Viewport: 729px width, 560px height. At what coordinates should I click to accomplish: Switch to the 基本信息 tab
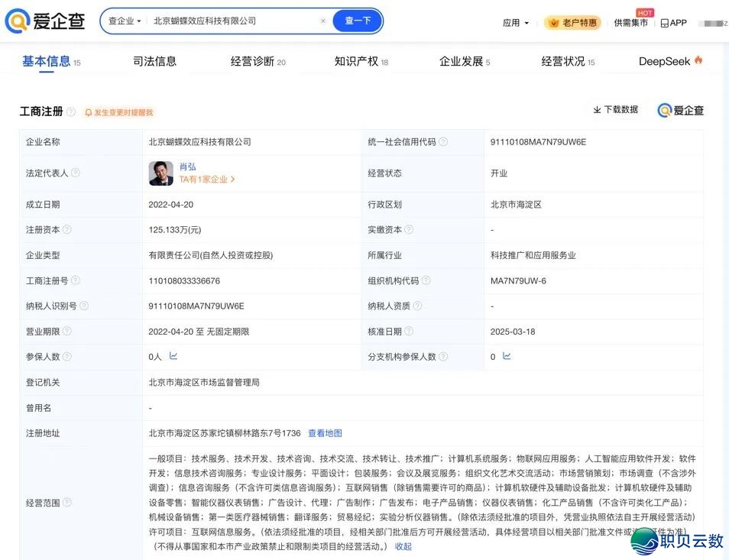[51, 61]
